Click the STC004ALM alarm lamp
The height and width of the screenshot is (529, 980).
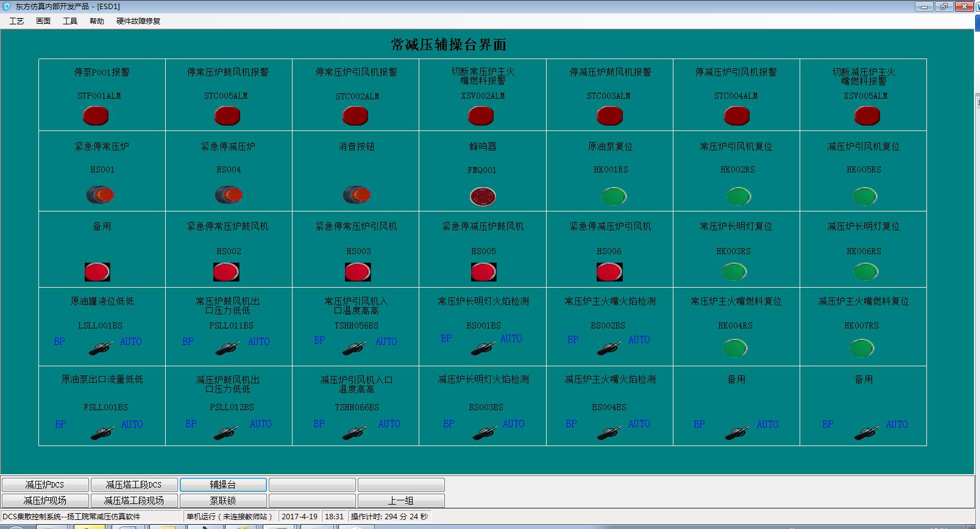tap(737, 115)
